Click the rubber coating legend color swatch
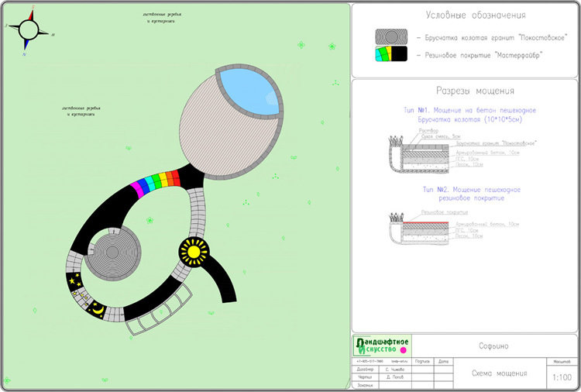The width and height of the screenshot is (581, 392). (391, 55)
